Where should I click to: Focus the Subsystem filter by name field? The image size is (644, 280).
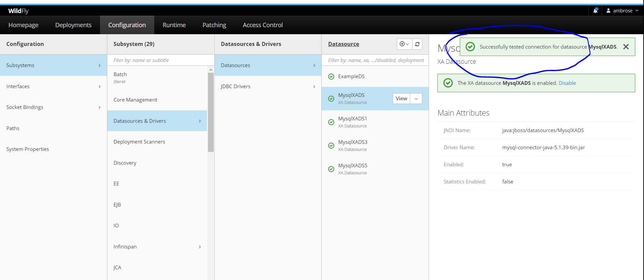[x=161, y=60]
